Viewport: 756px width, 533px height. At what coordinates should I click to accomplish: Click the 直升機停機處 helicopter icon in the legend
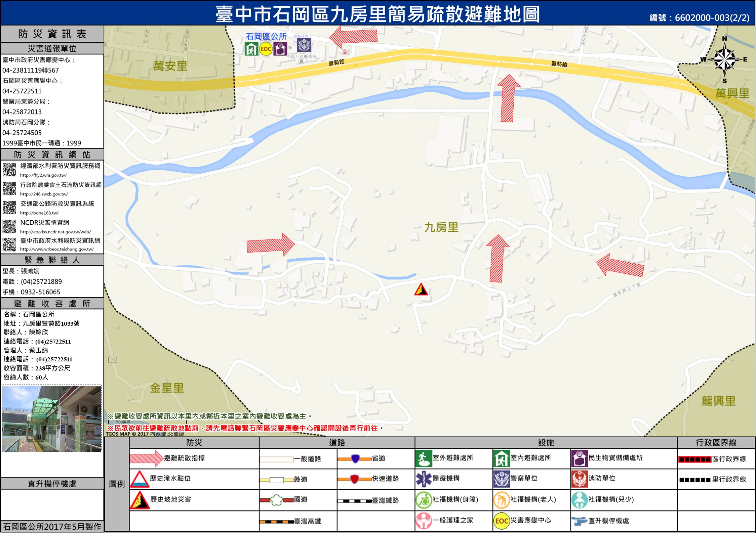click(x=579, y=521)
